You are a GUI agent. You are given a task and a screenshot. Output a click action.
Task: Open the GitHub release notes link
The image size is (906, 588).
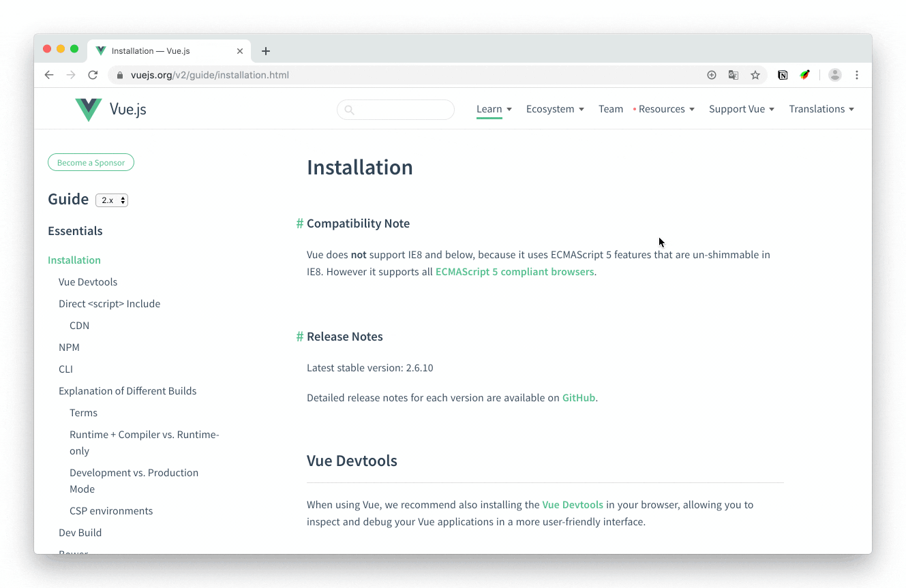coord(579,398)
